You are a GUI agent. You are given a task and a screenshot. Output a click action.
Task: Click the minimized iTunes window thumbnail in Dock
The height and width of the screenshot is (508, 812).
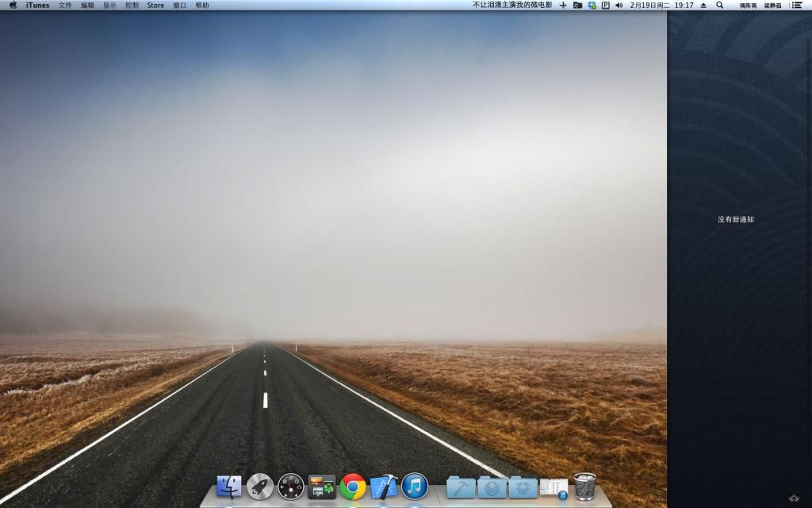pyautogui.click(x=553, y=487)
